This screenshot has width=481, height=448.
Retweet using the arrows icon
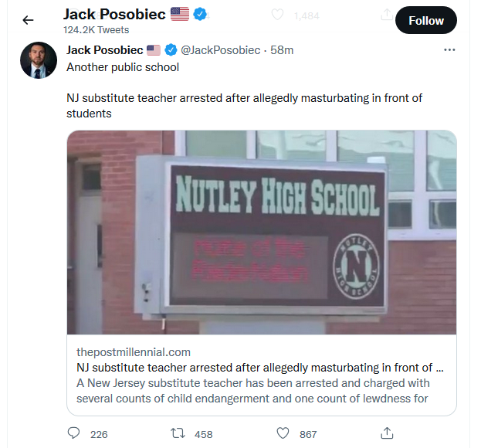pos(178,433)
